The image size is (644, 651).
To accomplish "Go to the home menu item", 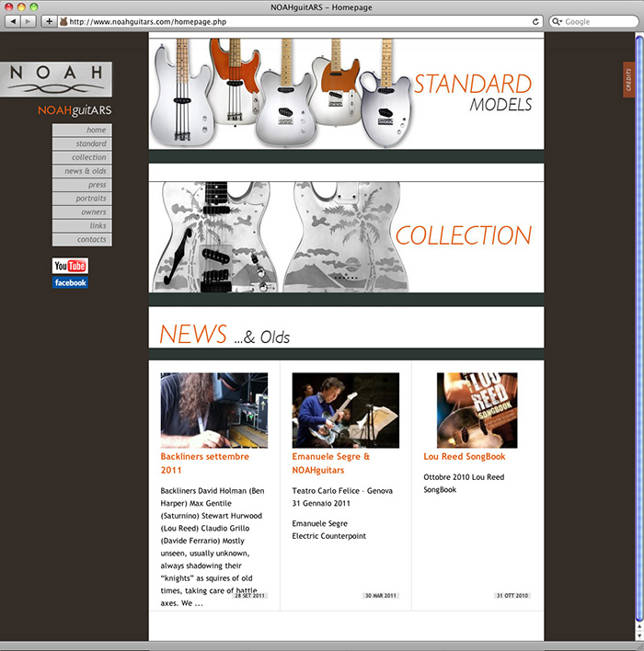I will [82, 130].
